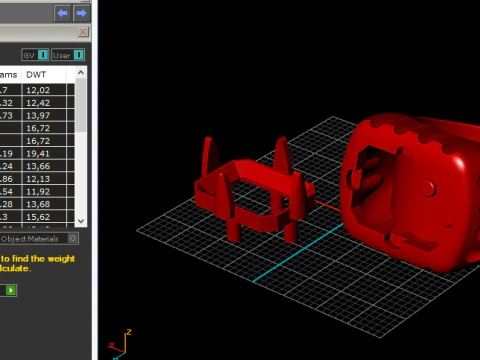Click the table's vertical scrollbar thumb
The image size is (480, 360).
pos(81,105)
